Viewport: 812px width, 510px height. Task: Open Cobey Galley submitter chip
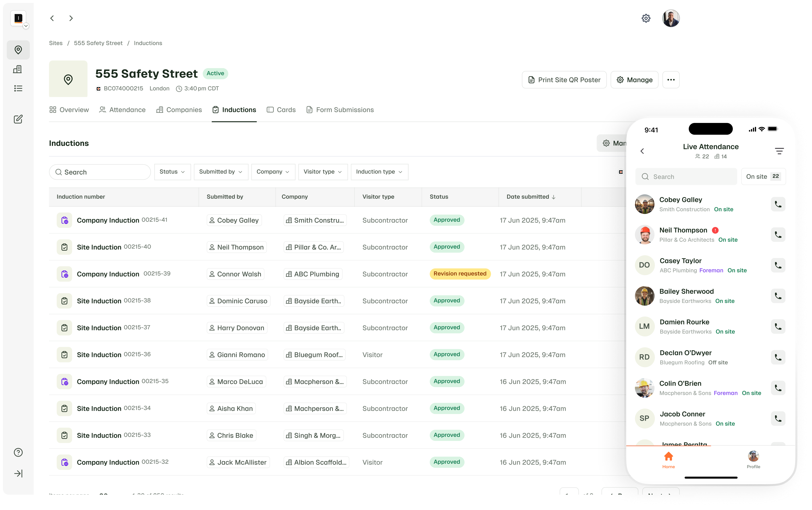(234, 220)
